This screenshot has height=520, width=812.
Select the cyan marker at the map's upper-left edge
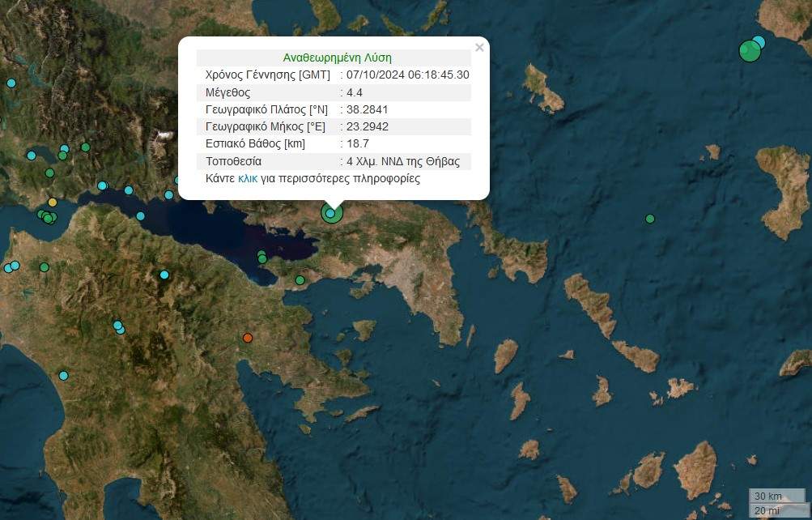pos(11,83)
